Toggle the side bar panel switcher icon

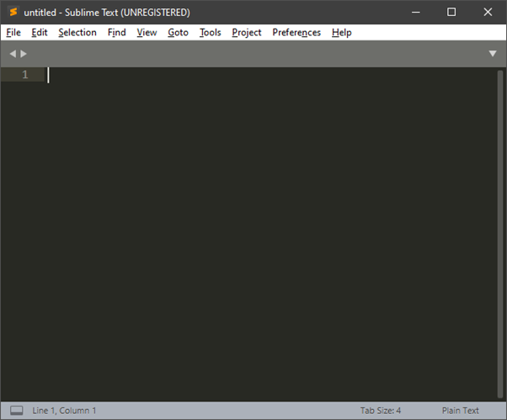point(17,411)
